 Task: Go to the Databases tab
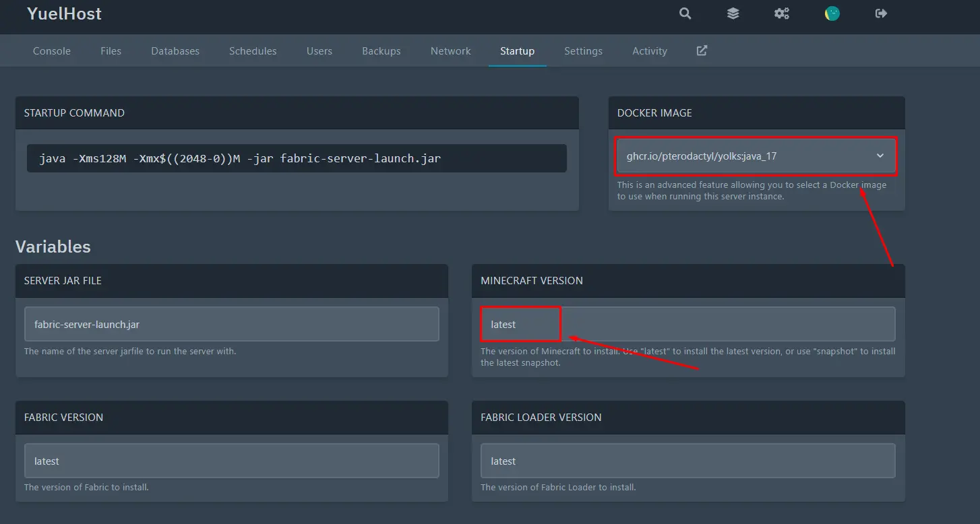pos(175,51)
